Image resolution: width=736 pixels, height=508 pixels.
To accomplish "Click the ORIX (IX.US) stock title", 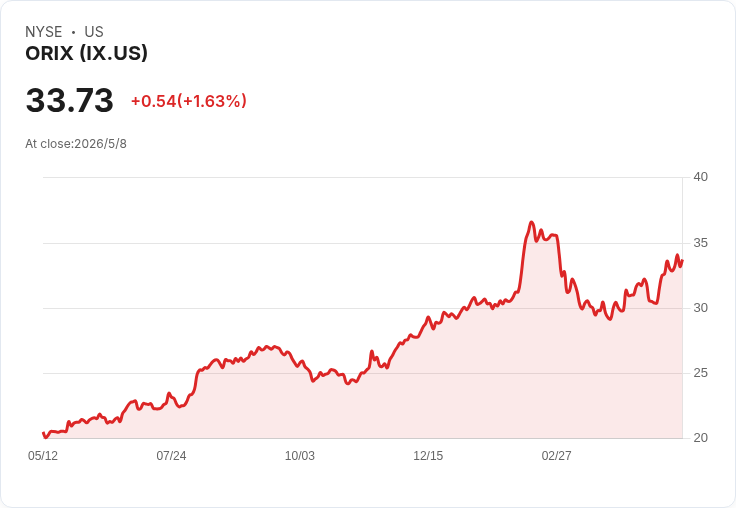I will (x=86, y=53).
